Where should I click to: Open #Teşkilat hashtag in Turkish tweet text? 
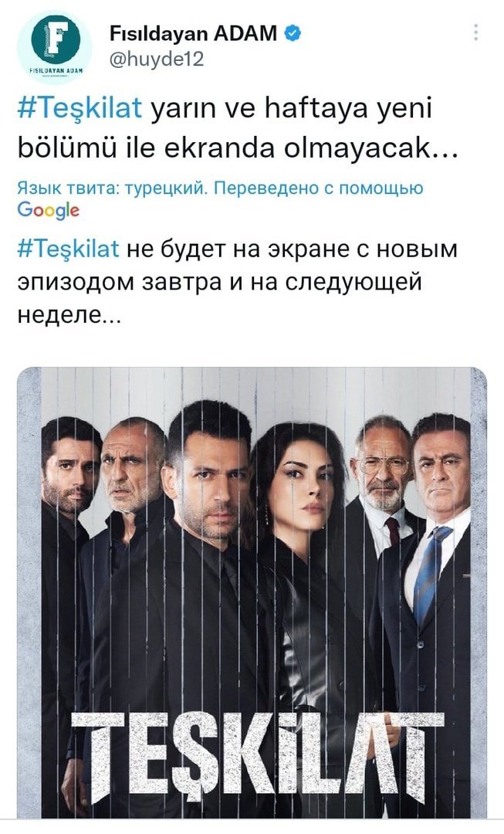80,109
